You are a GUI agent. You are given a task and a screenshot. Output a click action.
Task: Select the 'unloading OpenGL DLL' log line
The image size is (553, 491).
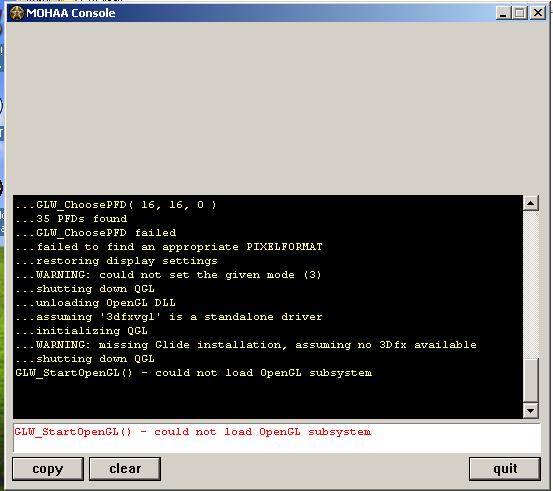click(95, 303)
